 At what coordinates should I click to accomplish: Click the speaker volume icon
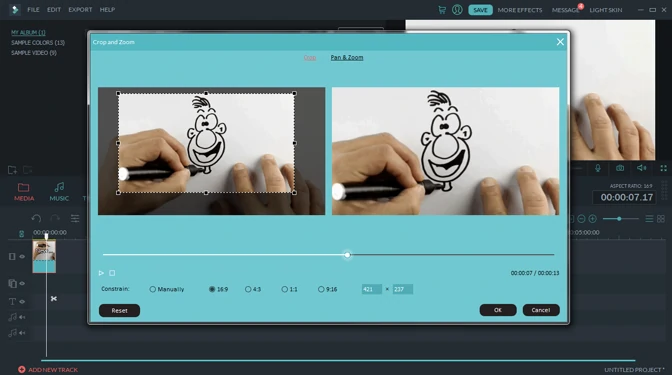point(641,168)
